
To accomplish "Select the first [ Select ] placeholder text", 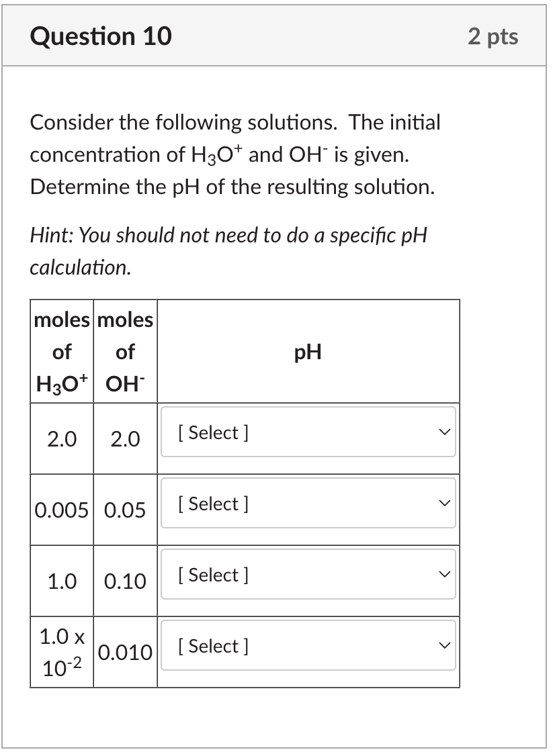I will [212, 432].
